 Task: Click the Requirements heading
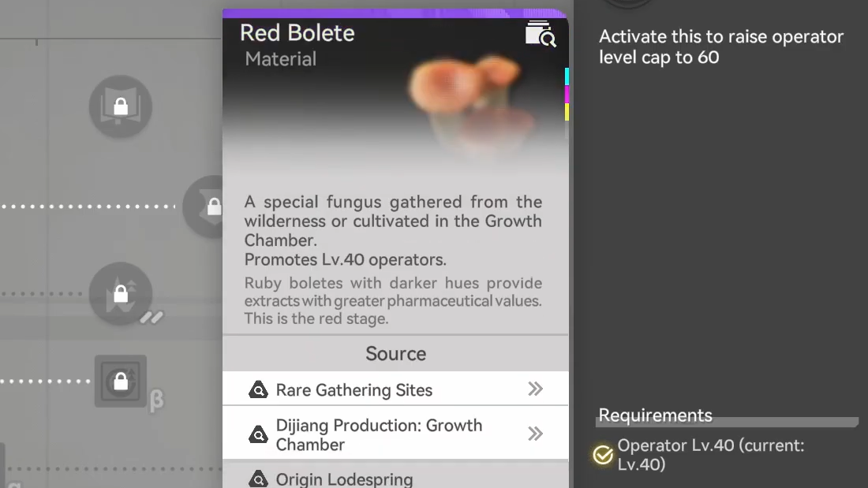(655, 415)
